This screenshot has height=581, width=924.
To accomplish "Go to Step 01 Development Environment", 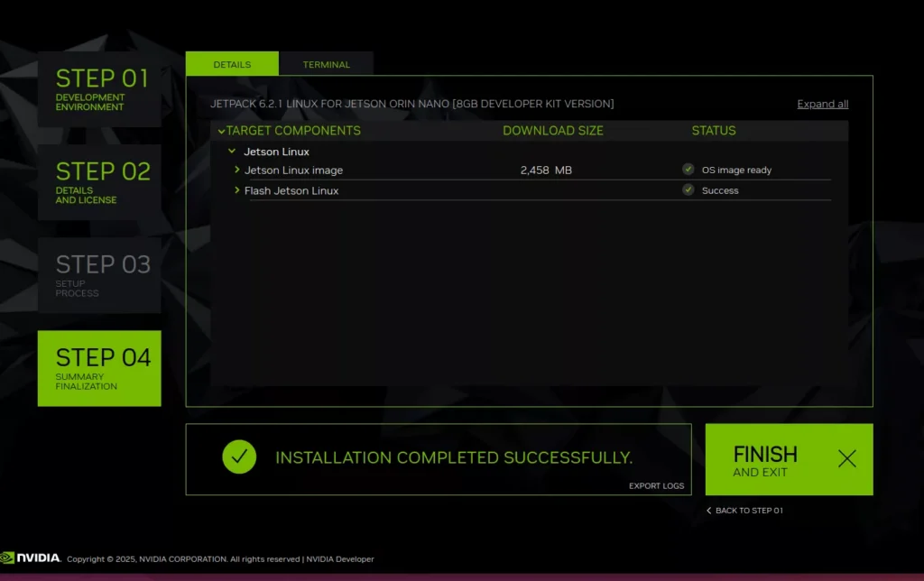I will [x=99, y=88].
